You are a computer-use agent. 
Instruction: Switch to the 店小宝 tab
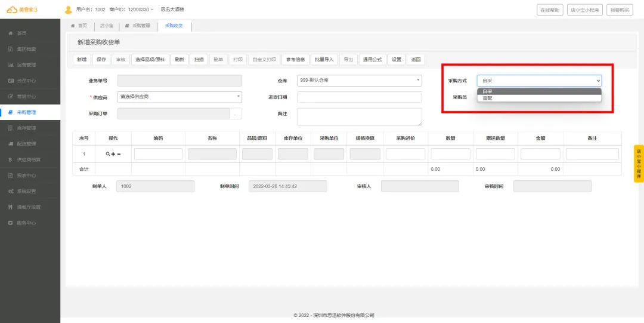[x=107, y=26]
